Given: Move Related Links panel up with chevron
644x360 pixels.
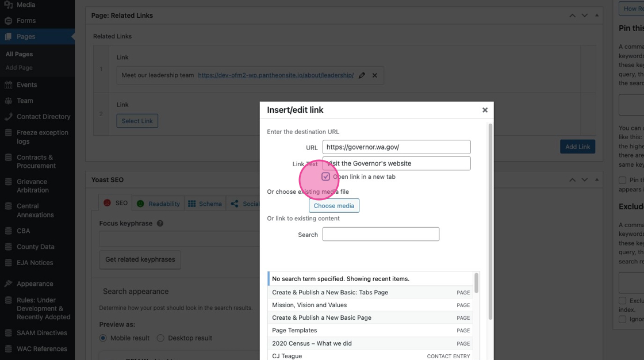Looking at the screenshot, I should tap(572, 15).
